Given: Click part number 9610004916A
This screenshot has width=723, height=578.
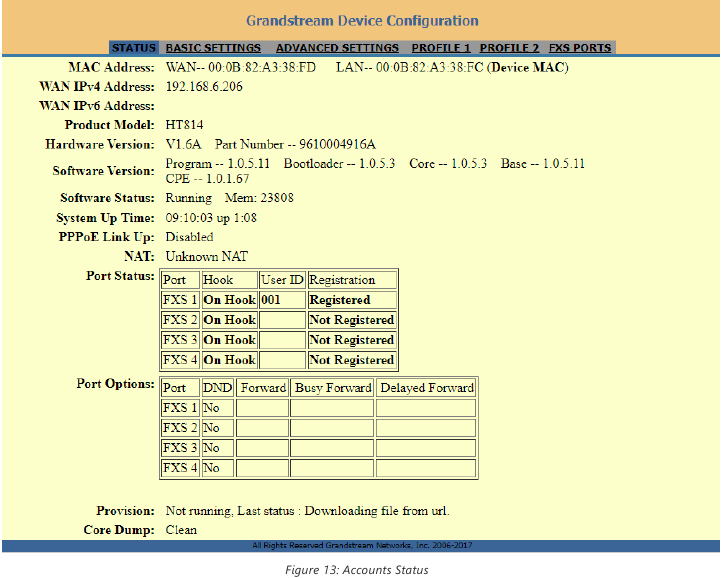Looking at the screenshot, I should [x=338, y=145].
